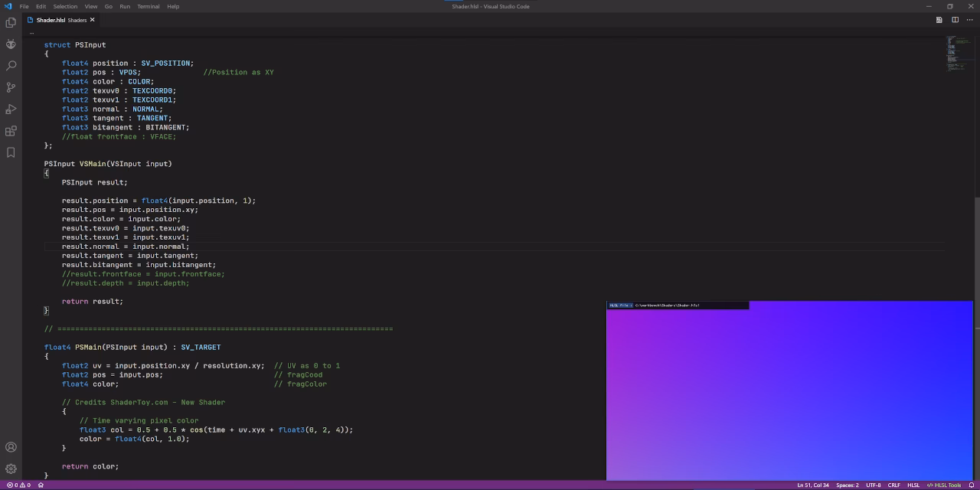Open the language mode selector showing HLSL
The width and height of the screenshot is (980, 490).
coord(913,485)
